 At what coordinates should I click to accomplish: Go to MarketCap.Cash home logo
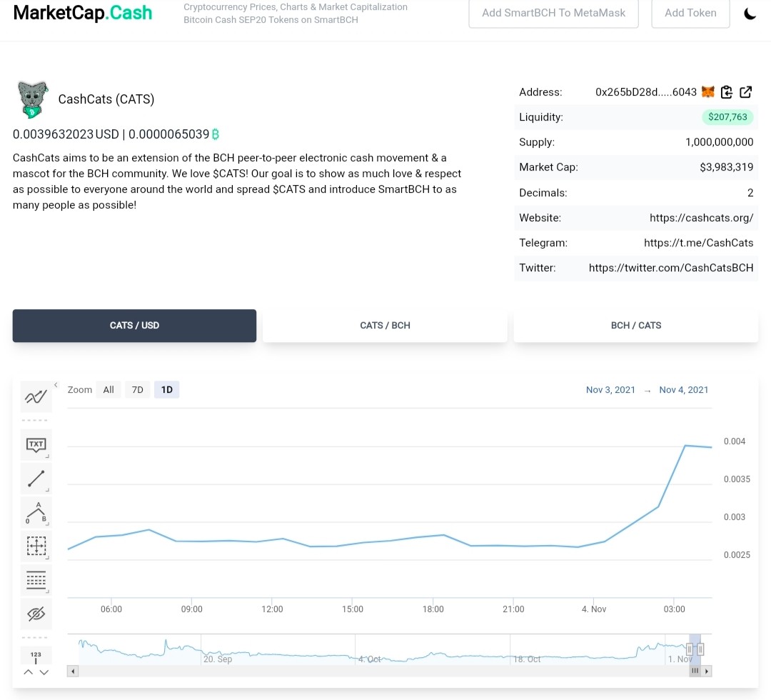point(83,13)
